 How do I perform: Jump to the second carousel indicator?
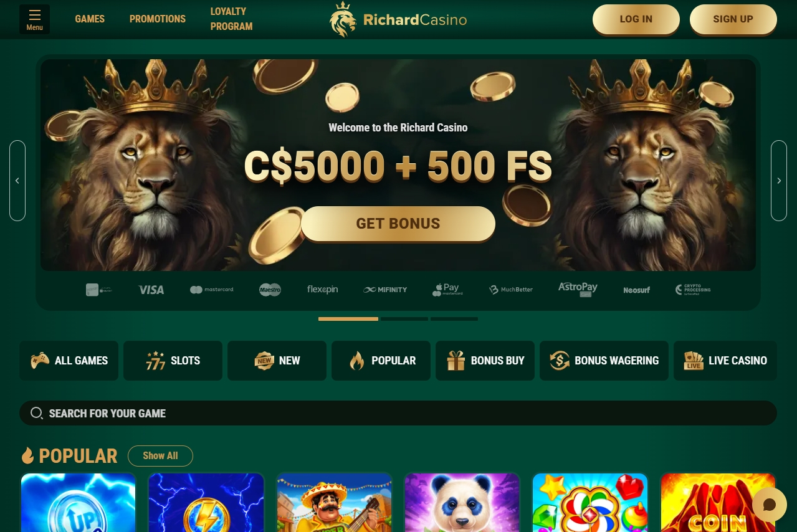(404, 319)
